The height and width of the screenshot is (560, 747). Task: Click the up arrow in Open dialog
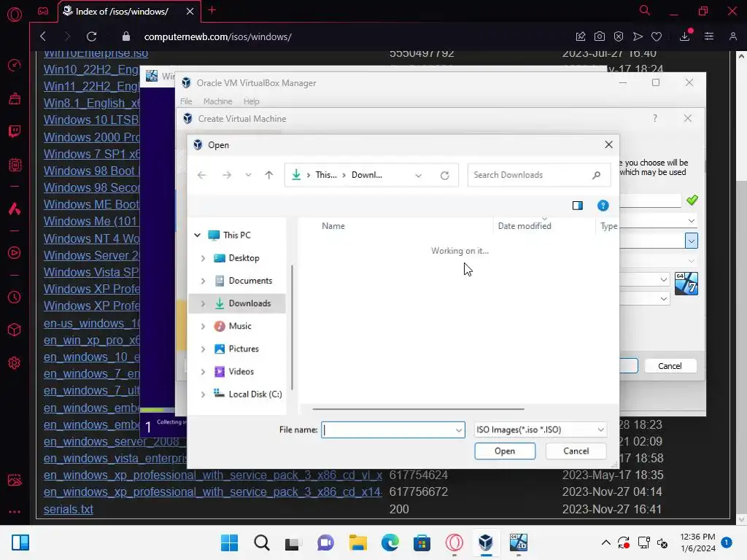pyautogui.click(x=268, y=175)
